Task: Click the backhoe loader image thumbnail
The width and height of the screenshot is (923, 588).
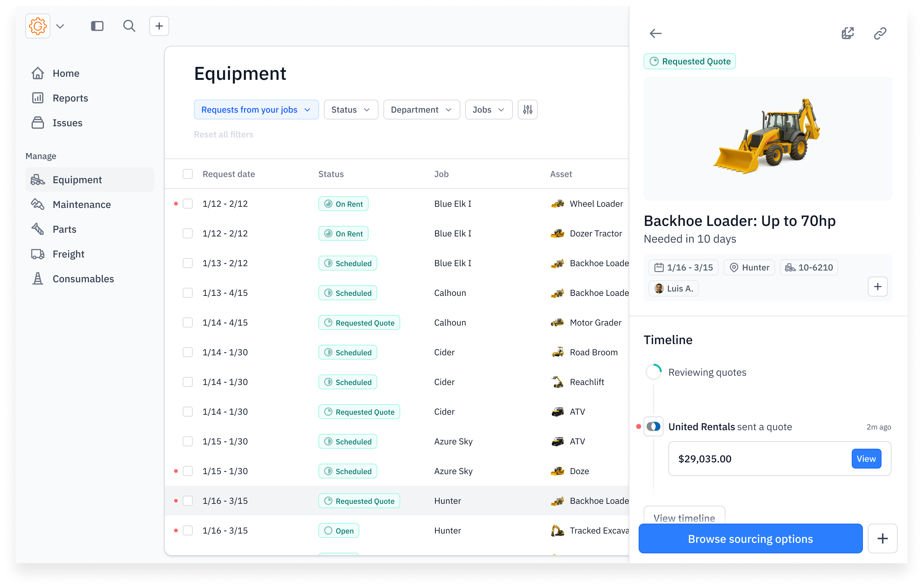Action: (x=768, y=138)
